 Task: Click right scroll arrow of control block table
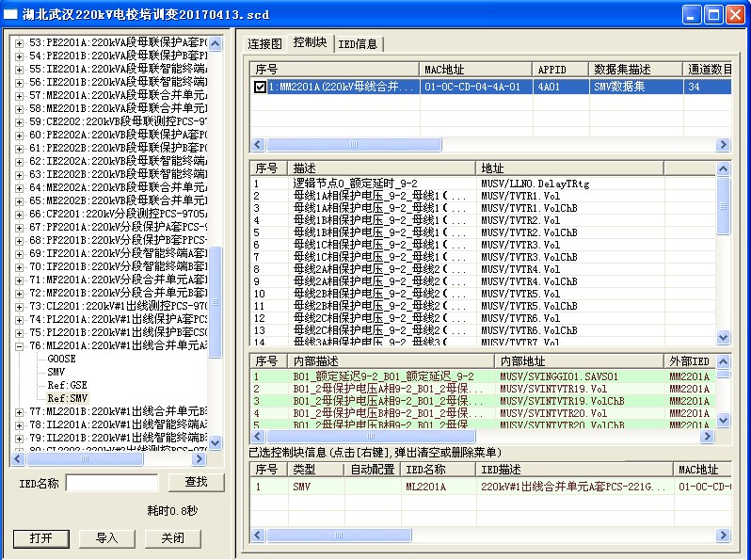pos(723,145)
